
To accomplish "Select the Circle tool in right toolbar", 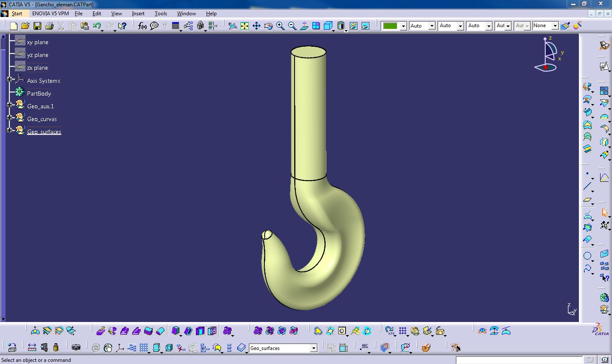I will pyautogui.click(x=587, y=256).
